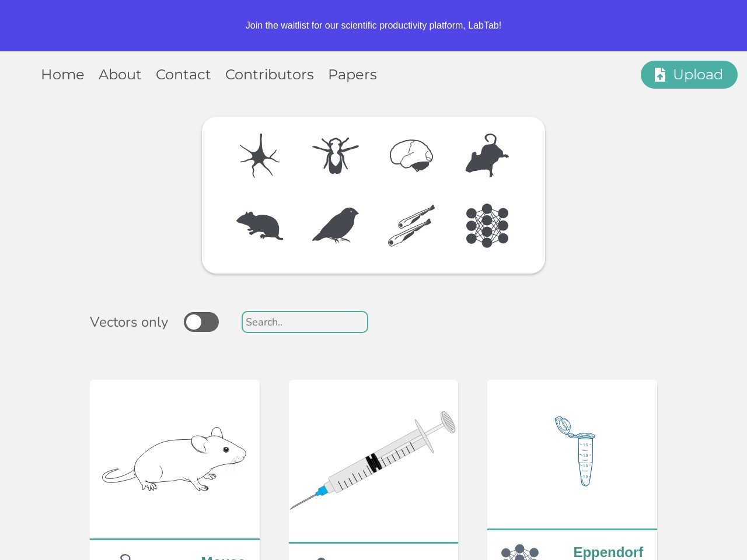Image resolution: width=747 pixels, height=560 pixels.
Task: Open the Papers page
Action: (x=352, y=75)
